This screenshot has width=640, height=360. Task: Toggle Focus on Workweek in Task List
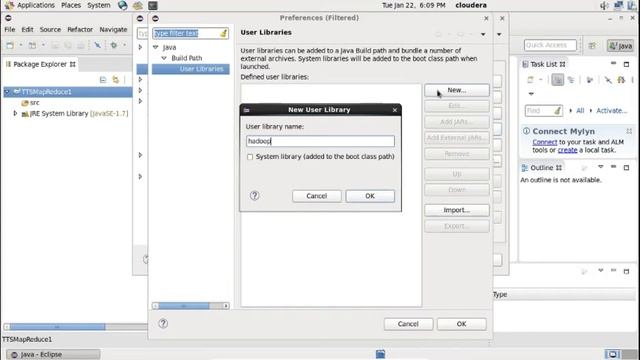(x=590, y=80)
